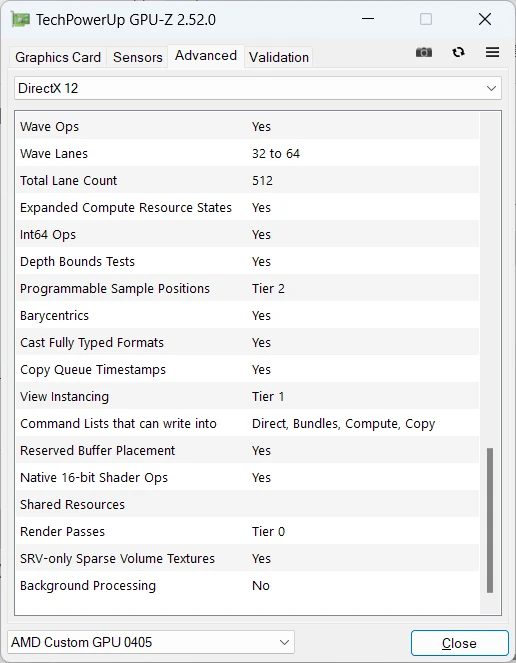Select Expanded Compute Resource States row

coord(247,208)
